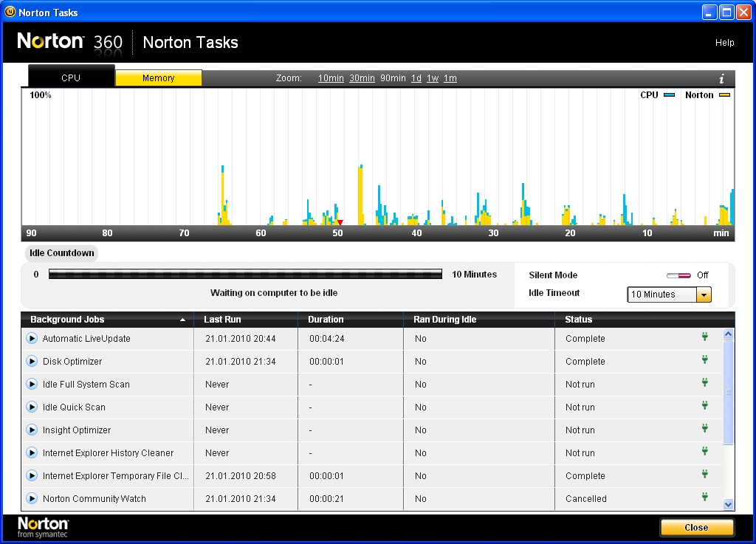Click the Close button
The height and width of the screenshot is (544, 756).
697,528
